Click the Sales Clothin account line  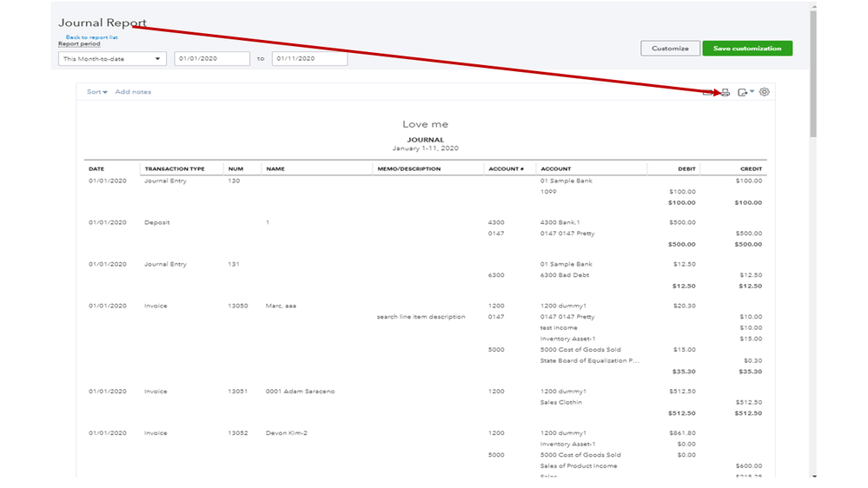pos(561,403)
